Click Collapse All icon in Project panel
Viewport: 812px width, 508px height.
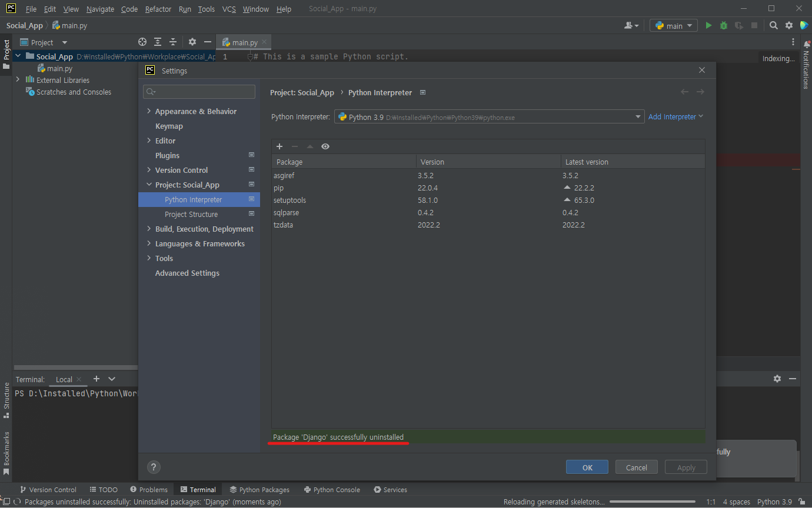point(173,42)
